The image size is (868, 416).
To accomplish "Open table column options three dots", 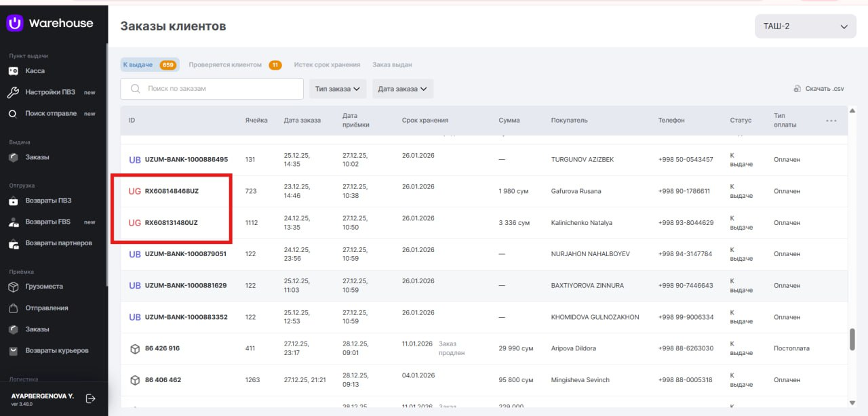I will click(831, 121).
